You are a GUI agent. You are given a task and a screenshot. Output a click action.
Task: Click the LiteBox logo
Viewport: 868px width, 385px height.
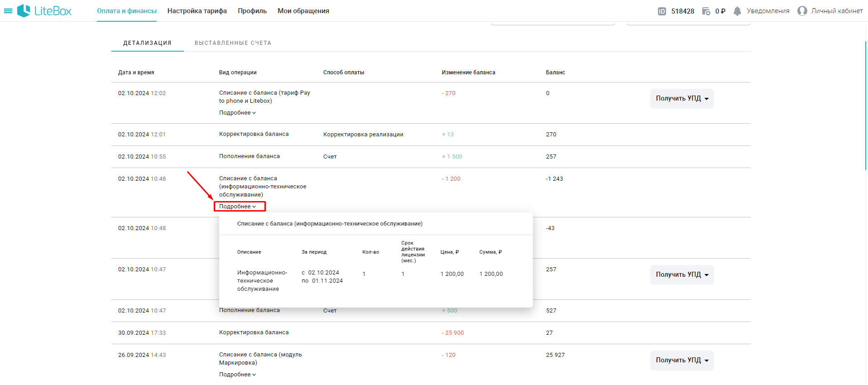click(x=44, y=11)
